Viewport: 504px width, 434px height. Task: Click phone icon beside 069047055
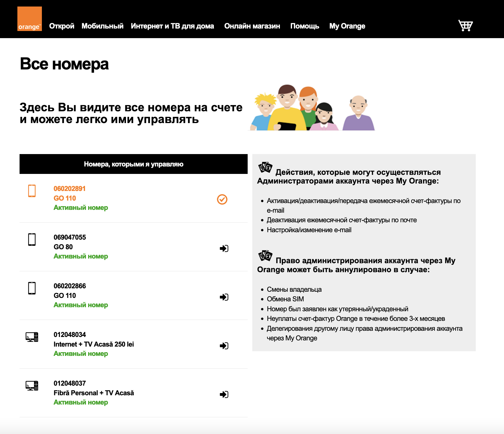32,239
